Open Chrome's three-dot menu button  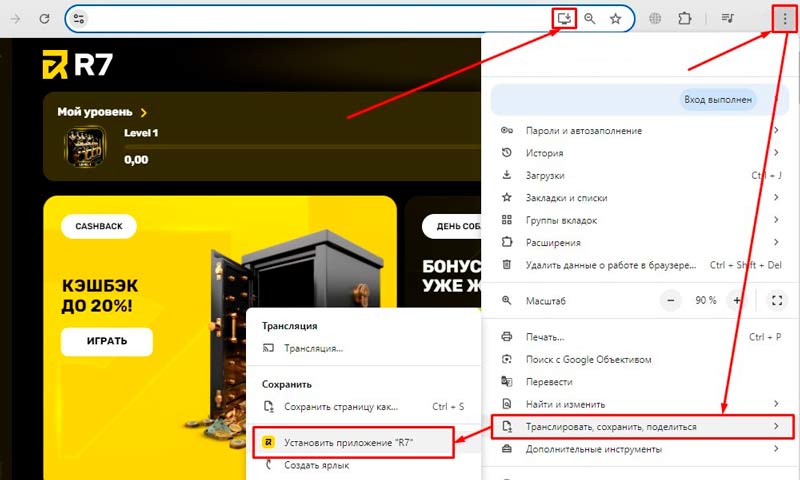[x=784, y=18]
